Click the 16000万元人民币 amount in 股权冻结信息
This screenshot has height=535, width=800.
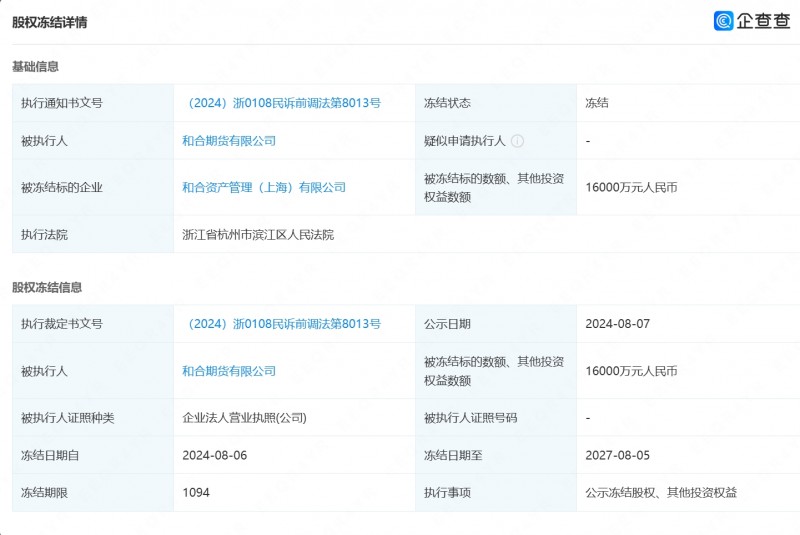coord(631,371)
